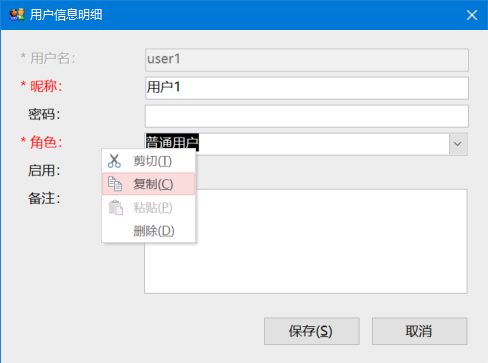The height and width of the screenshot is (363, 488).
Task: Open the 角色 dropdown arrow
Action: (458, 144)
